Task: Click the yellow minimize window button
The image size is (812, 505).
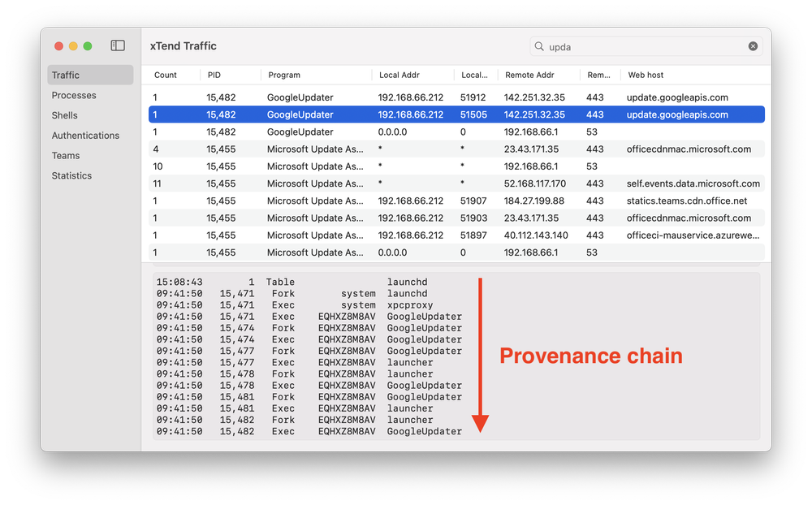Action: pos(73,46)
